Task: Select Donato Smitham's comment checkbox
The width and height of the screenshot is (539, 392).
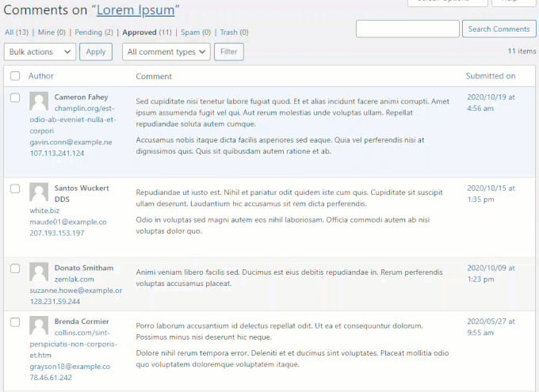Action: click(15, 268)
